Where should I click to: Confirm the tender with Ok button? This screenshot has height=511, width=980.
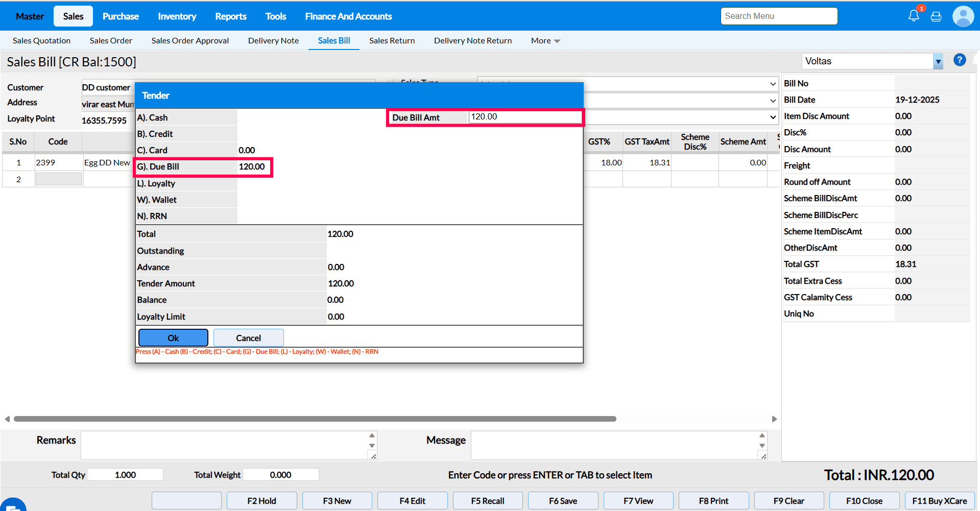(x=173, y=338)
